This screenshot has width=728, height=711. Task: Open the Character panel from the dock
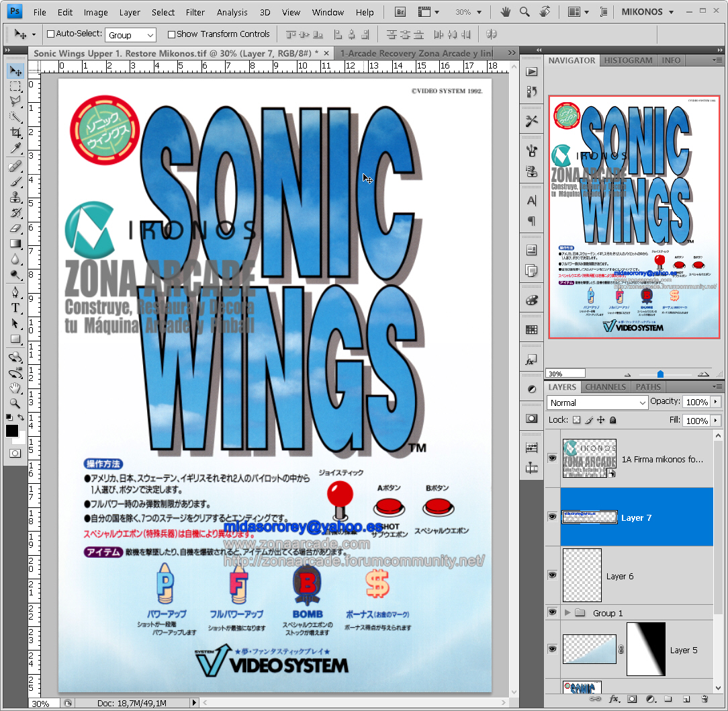pos(531,200)
